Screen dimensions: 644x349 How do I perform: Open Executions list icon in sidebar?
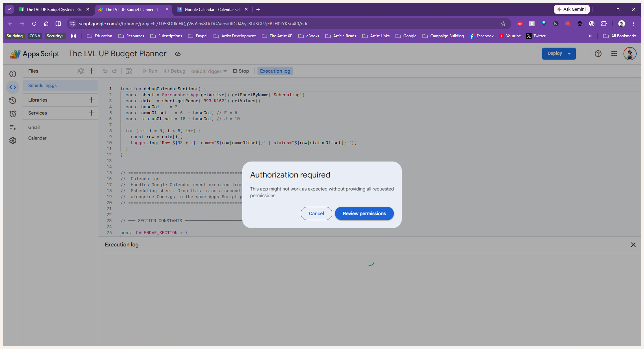click(x=13, y=127)
